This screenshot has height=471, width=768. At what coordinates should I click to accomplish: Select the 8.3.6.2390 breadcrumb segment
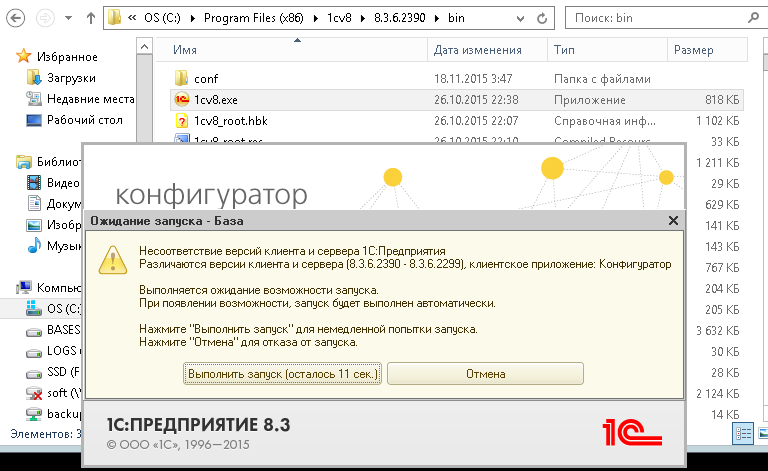coord(400,18)
